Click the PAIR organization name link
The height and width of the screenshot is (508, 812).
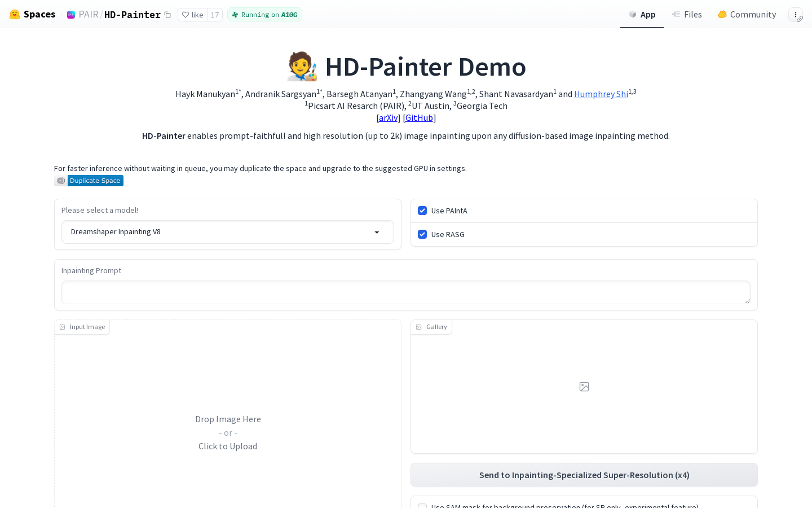(x=89, y=15)
